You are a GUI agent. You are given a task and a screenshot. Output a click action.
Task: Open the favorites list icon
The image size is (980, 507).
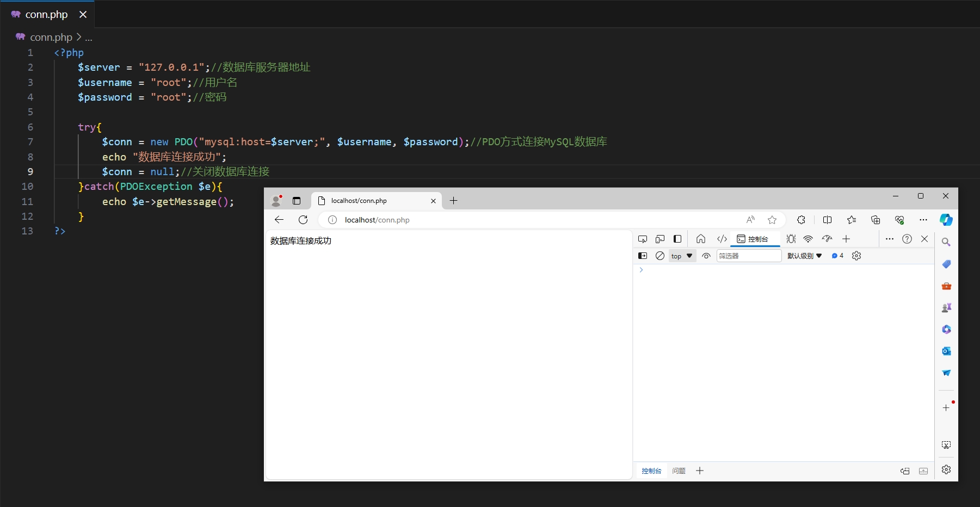pyautogui.click(x=852, y=220)
